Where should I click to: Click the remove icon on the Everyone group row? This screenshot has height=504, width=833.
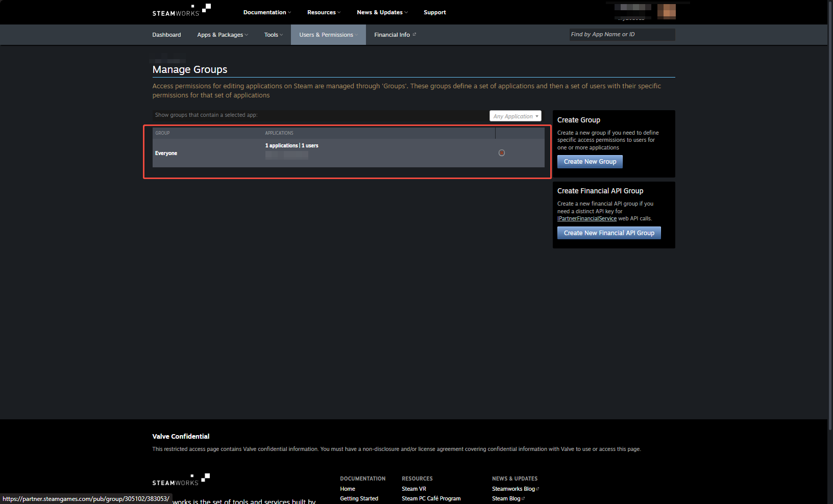click(x=502, y=153)
